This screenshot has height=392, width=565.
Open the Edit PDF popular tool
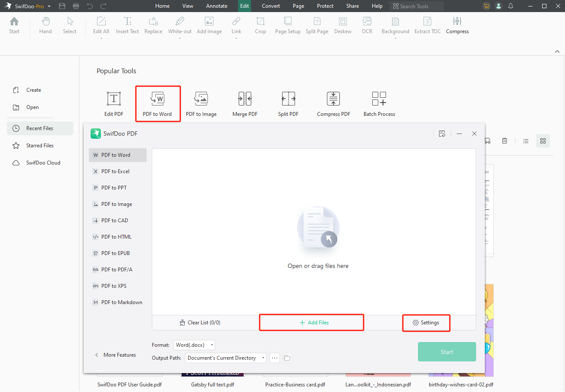tap(114, 104)
